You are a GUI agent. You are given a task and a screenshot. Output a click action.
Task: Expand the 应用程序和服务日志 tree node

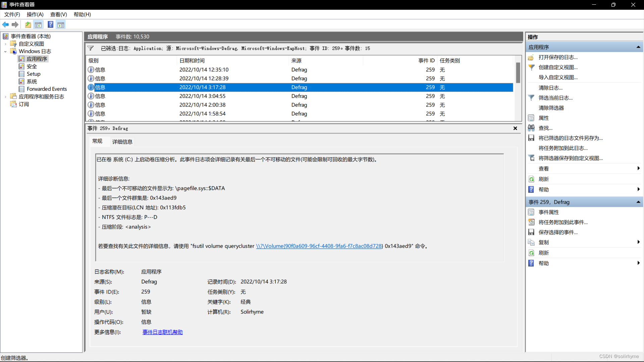[x=5, y=97]
